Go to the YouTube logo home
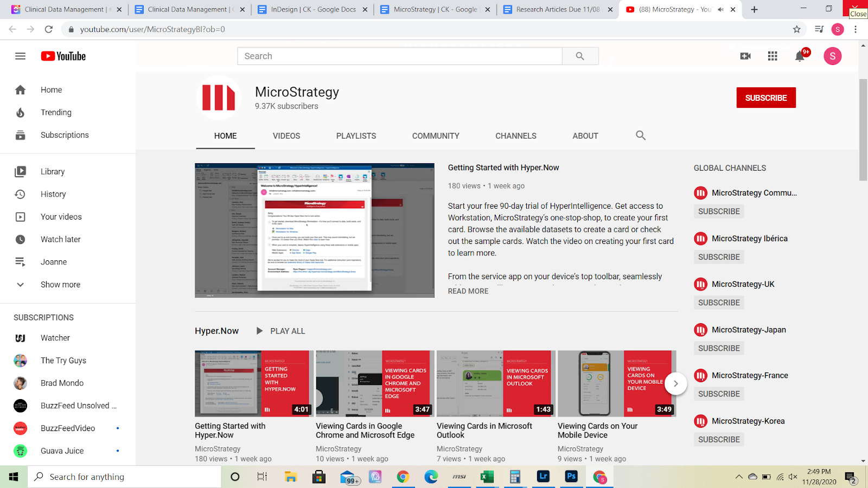The image size is (868, 488). pyautogui.click(x=63, y=56)
